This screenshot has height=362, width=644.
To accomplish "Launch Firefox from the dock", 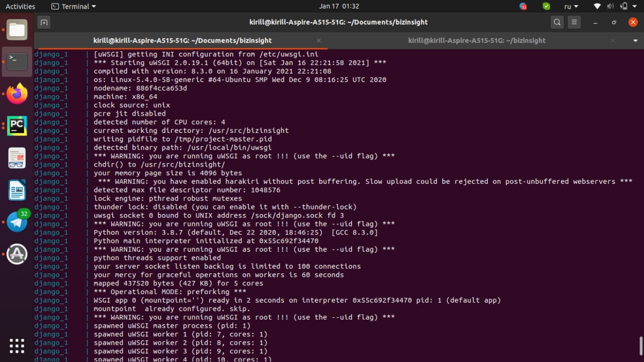I will click(x=17, y=94).
